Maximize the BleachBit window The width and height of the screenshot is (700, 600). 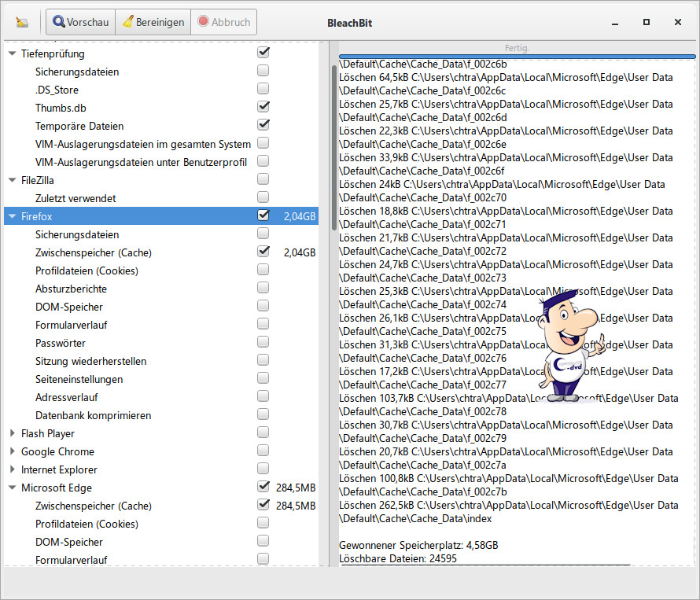[646, 22]
